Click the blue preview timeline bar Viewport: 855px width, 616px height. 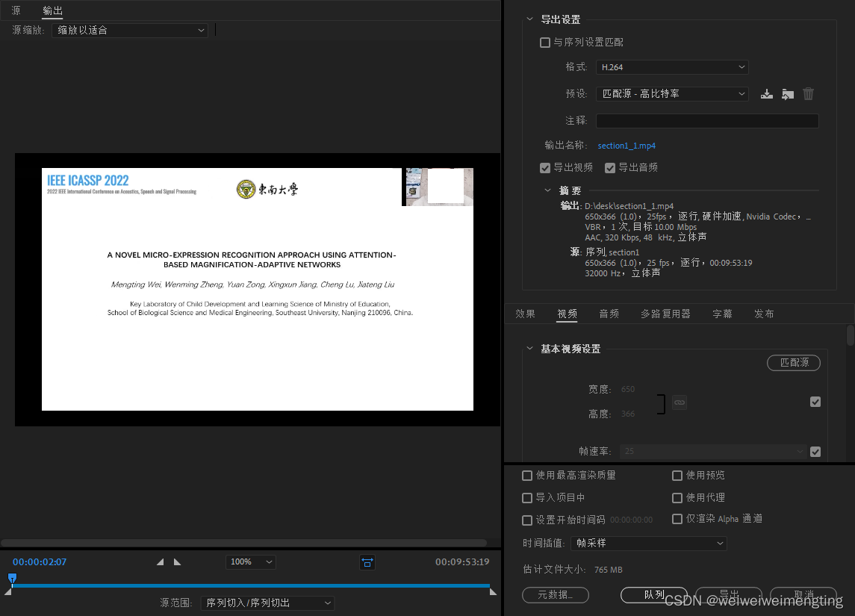pos(251,585)
